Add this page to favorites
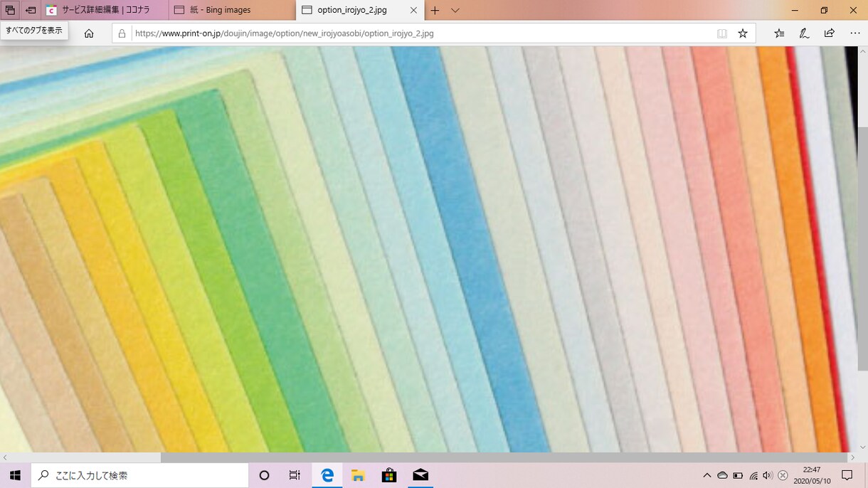 coord(743,33)
